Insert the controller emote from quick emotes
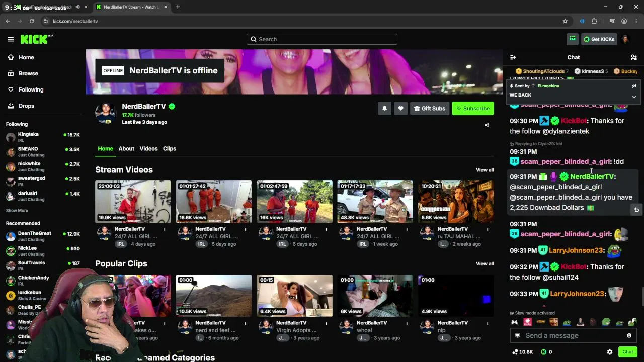This screenshot has width=644, height=362. pos(514,322)
